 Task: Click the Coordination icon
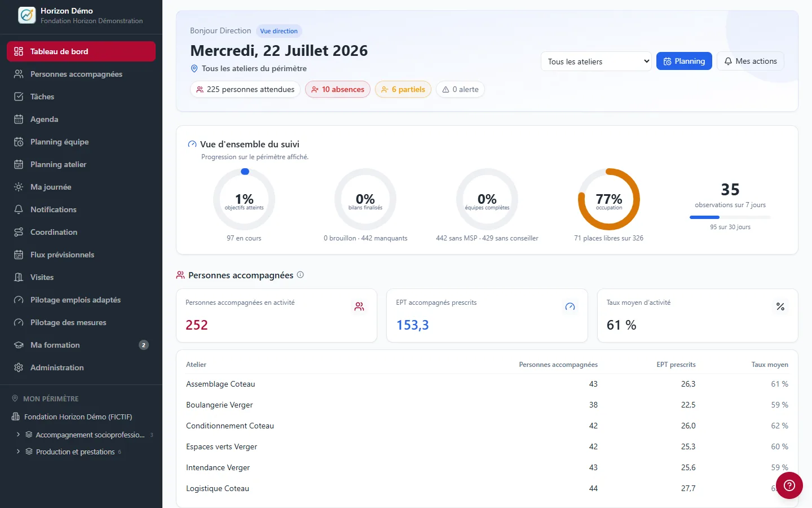tap(19, 232)
